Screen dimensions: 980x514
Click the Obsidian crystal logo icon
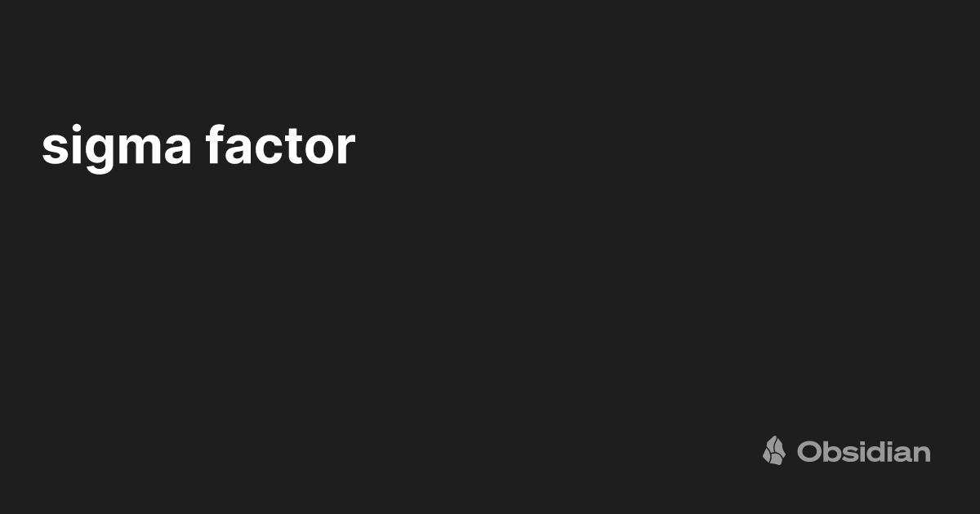click(773, 450)
